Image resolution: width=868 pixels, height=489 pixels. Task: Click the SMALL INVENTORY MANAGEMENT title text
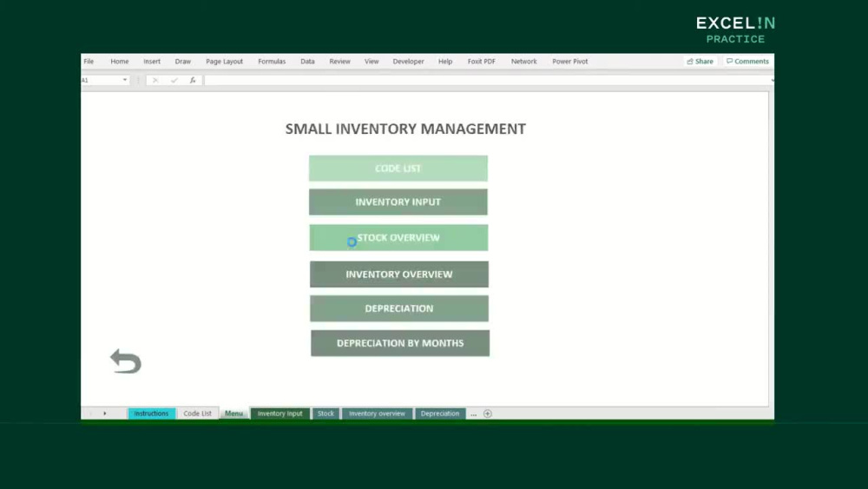click(x=405, y=129)
